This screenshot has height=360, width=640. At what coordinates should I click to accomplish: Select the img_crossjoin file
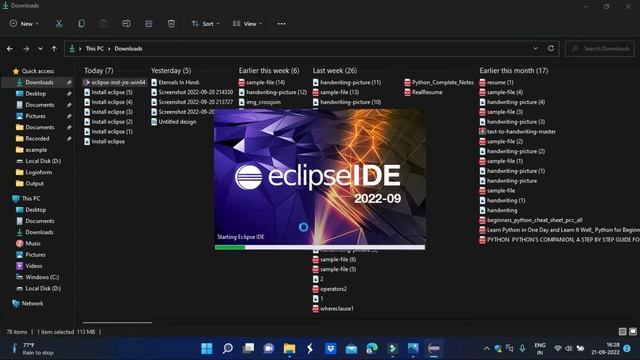pos(260,102)
